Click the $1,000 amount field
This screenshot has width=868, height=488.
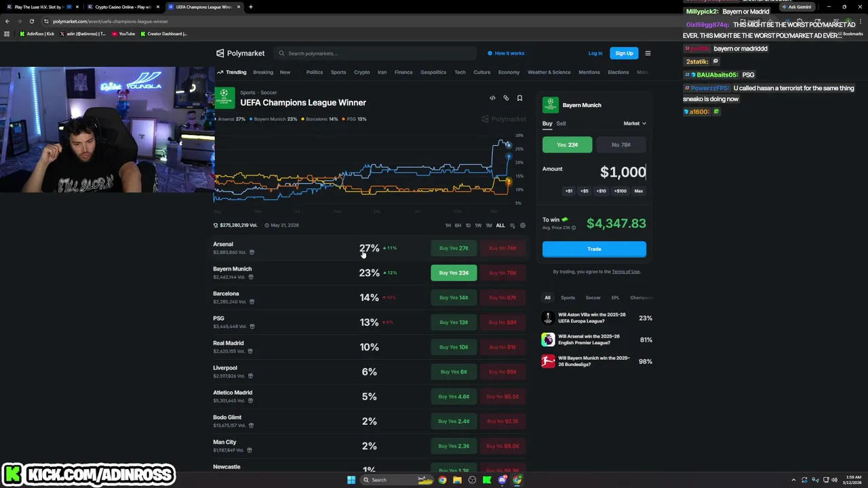click(623, 172)
